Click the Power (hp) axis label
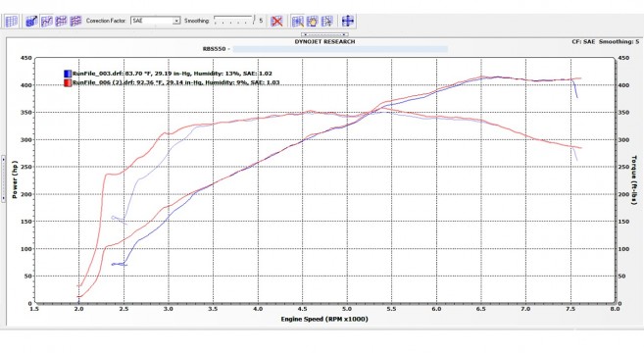Image resolution: width=644 pixels, height=353 pixels. pyautogui.click(x=15, y=179)
